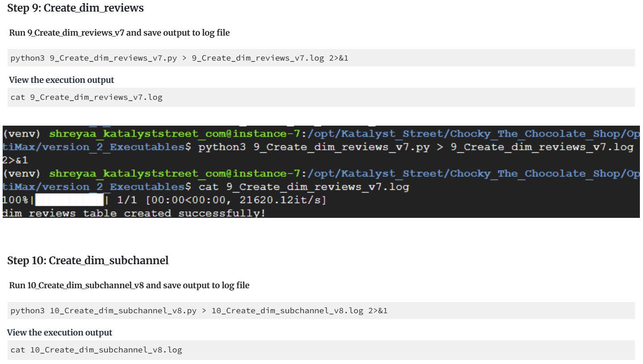
Task: Click the cat 10_Create_dim_subchannel_v8.log code block
Action: click(321, 350)
